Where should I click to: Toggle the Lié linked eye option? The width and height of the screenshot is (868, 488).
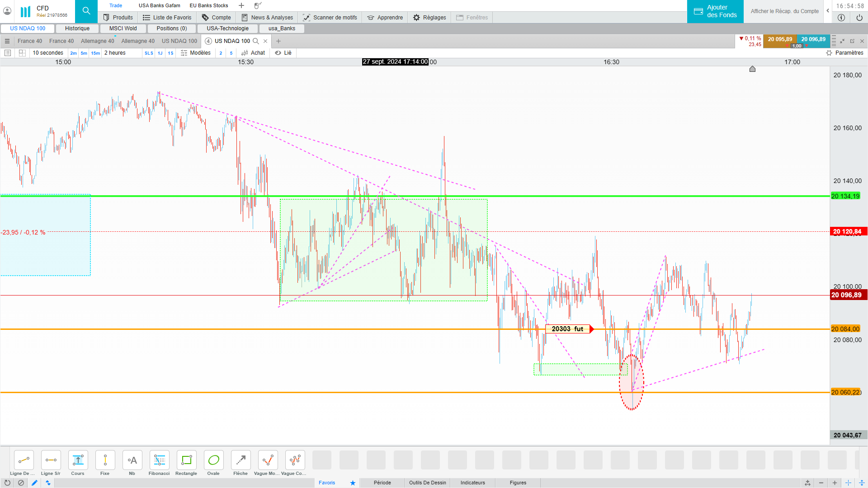(283, 53)
